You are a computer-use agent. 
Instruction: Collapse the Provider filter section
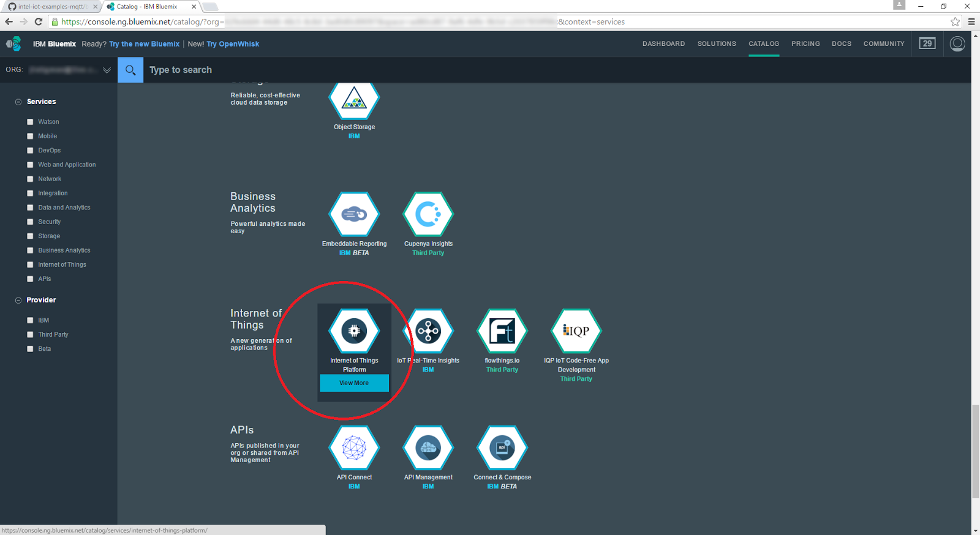[x=18, y=301]
